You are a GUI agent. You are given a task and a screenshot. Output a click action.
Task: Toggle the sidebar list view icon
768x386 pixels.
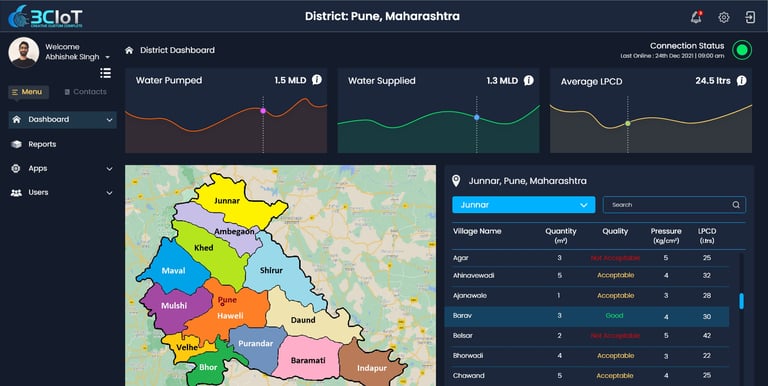point(105,73)
